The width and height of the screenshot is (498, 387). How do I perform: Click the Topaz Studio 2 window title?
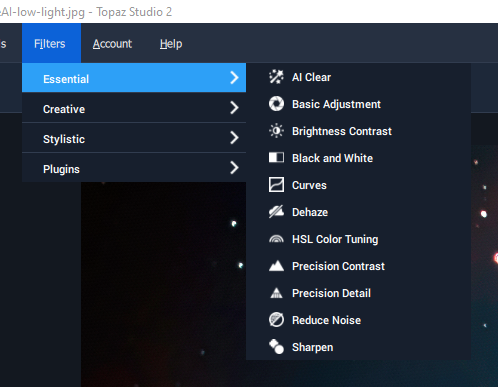click(134, 12)
